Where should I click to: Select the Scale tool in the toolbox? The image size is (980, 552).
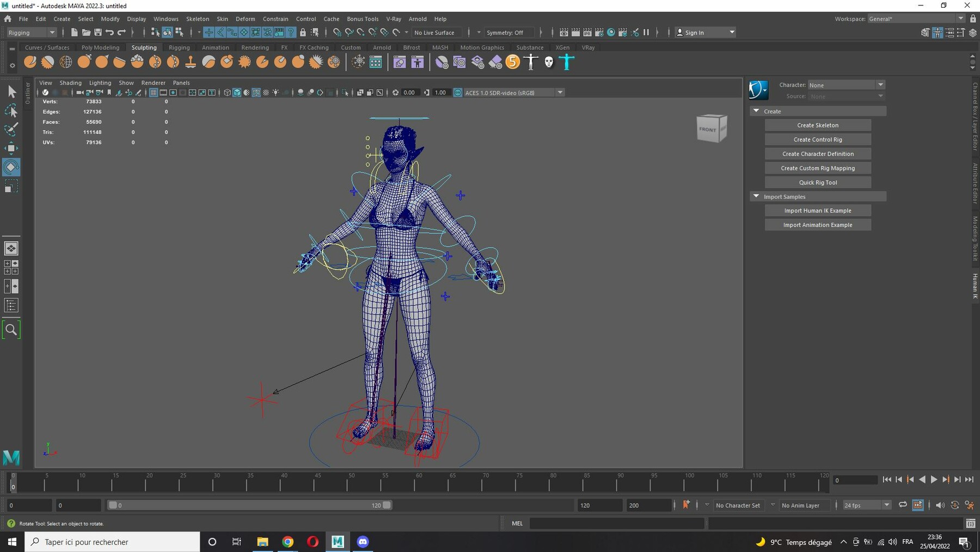[x=11, y=186]
